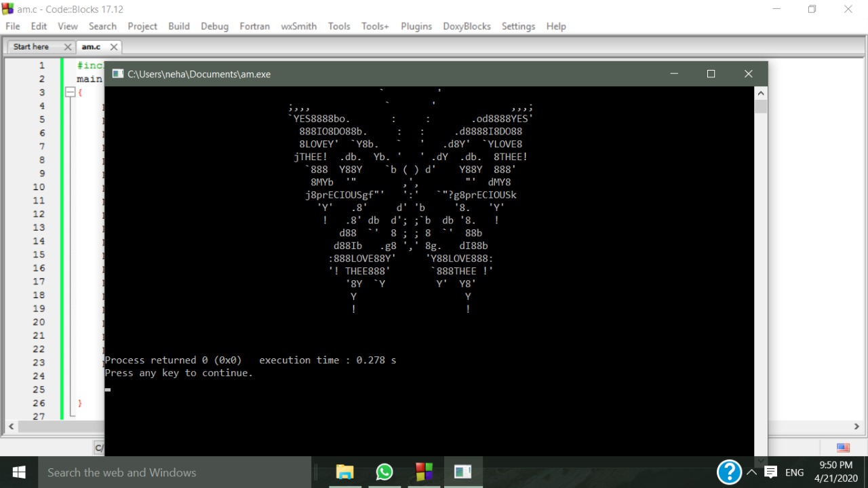Open the Windows Start menu

coord(19,472)
